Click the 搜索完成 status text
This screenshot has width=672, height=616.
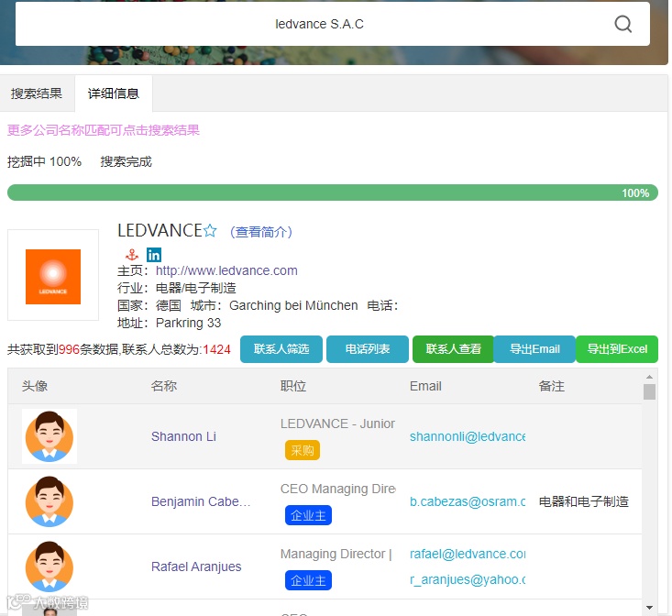pos(126,162)
